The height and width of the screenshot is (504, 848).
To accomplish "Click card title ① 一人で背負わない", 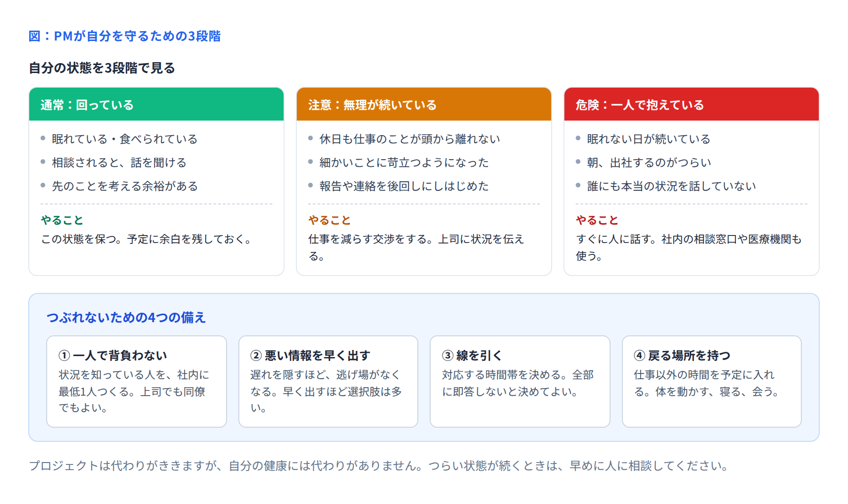I will (113, 355).
